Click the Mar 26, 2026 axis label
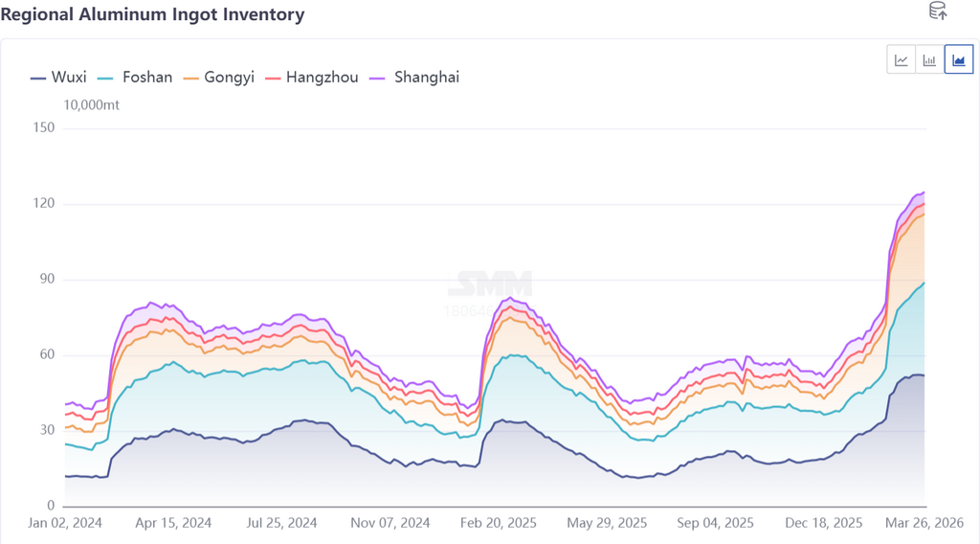The width and height of the screenshot is (980, 544). point(924,524)
